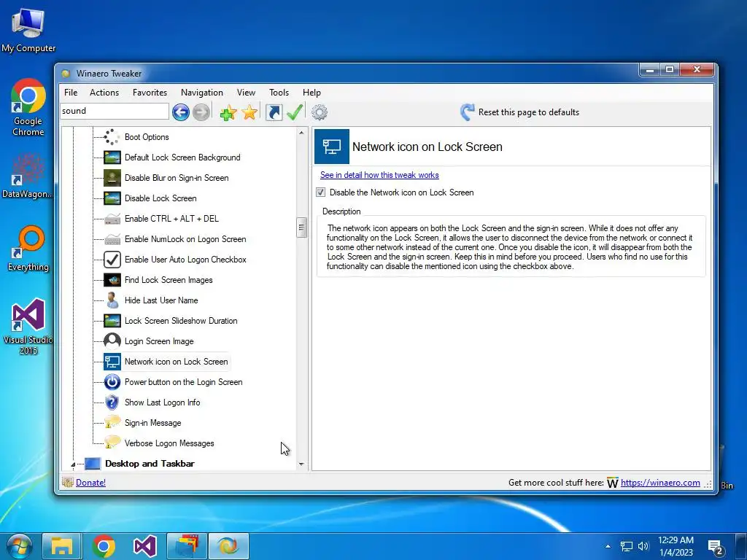This screenshot has width=747, height=560.
Task: Click the Disable Blur on Sign-in Screen icon
Action: 112,178
